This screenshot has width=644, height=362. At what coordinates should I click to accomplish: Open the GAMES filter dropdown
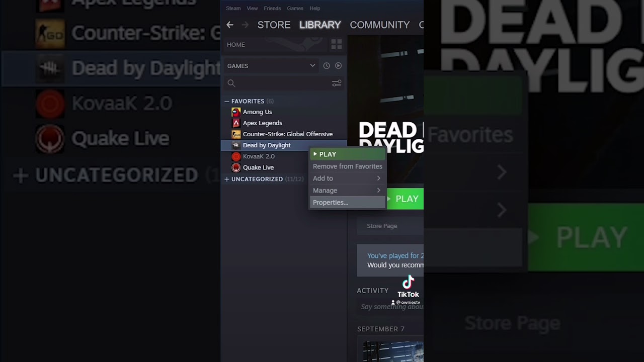(271, 66)
